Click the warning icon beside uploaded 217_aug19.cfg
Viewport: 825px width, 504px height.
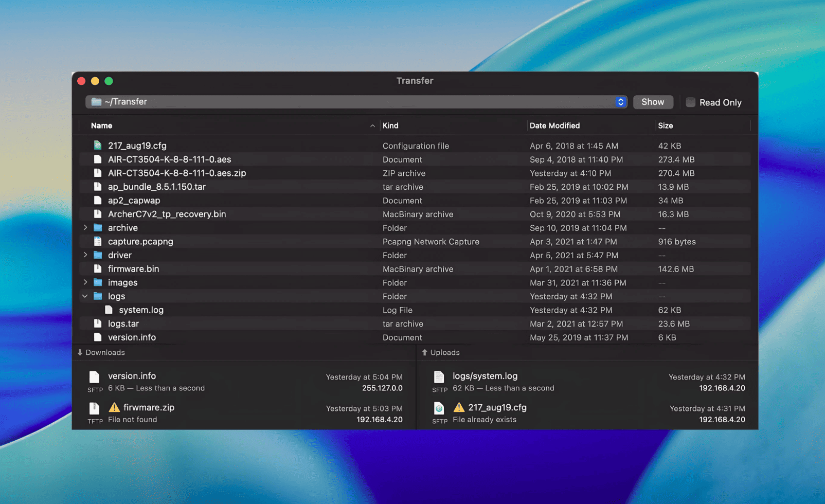pos(459,407)
